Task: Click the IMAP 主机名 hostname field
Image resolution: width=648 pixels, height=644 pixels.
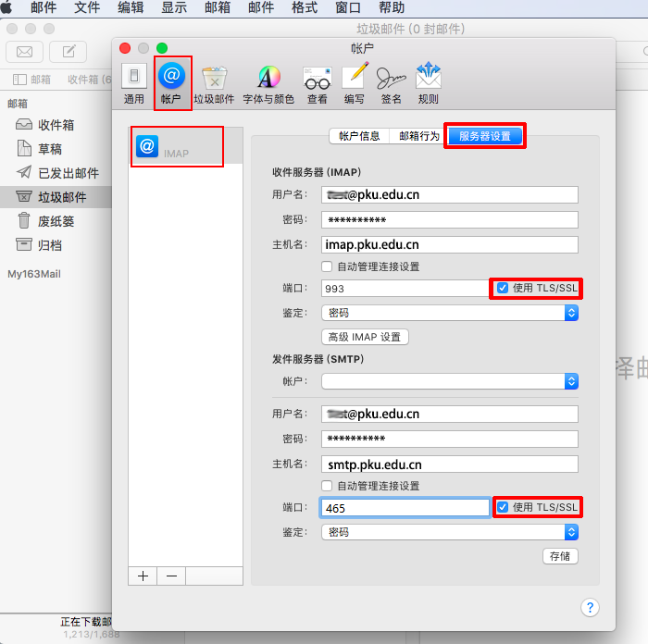Action: [449, 245]
